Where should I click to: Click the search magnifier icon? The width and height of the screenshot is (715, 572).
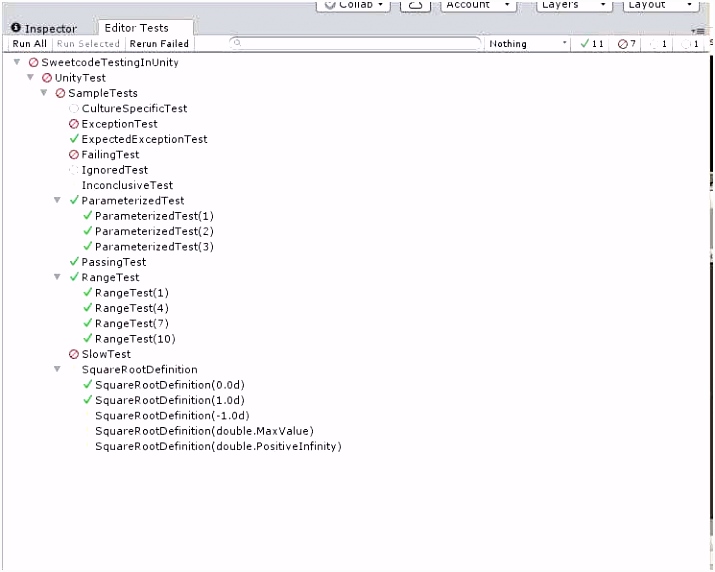[237, 43]
